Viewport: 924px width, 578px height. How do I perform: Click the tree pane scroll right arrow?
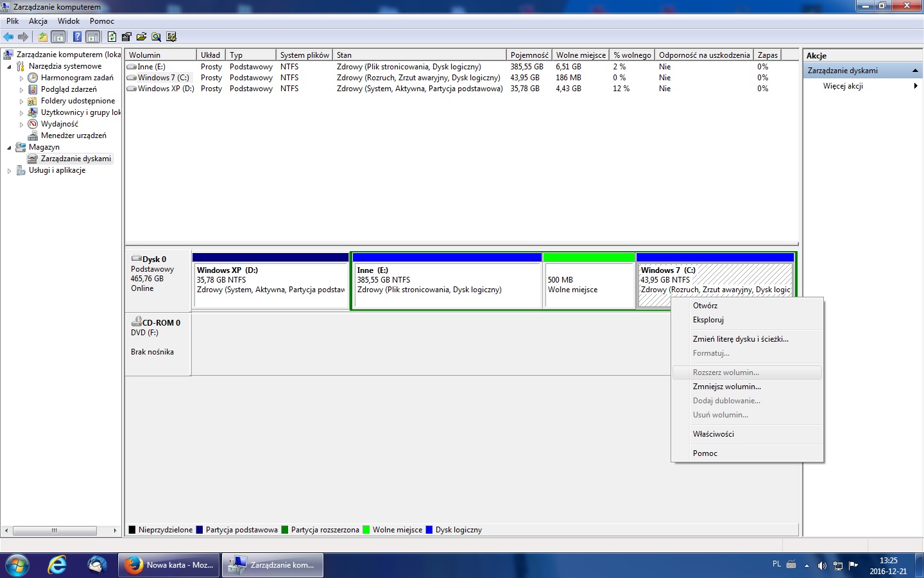point(115,530)
